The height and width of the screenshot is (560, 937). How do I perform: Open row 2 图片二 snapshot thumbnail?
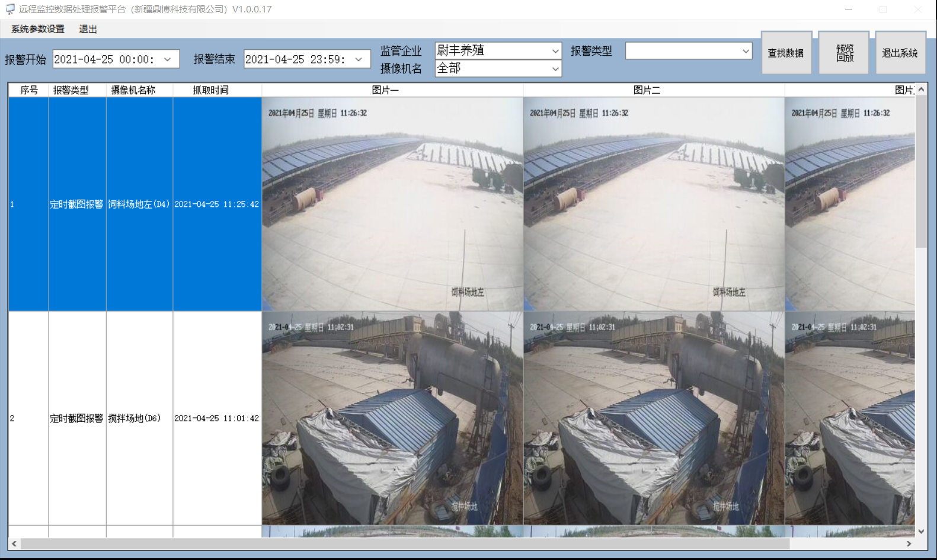coord(654,418)
